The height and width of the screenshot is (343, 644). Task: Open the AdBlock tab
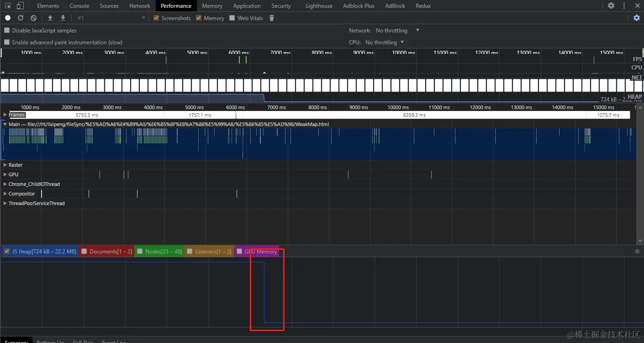[395, 6]
